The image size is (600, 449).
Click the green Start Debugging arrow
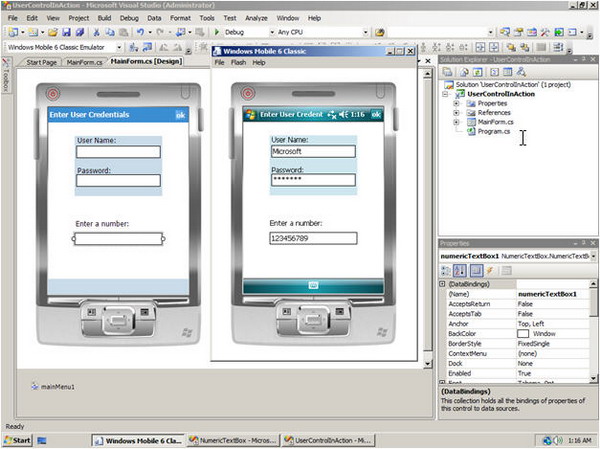(x=217, y=32)
